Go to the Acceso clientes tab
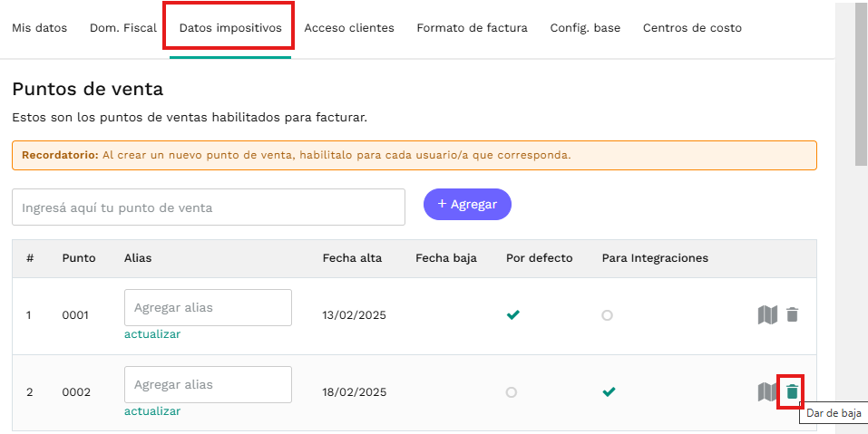 [349, 28]
